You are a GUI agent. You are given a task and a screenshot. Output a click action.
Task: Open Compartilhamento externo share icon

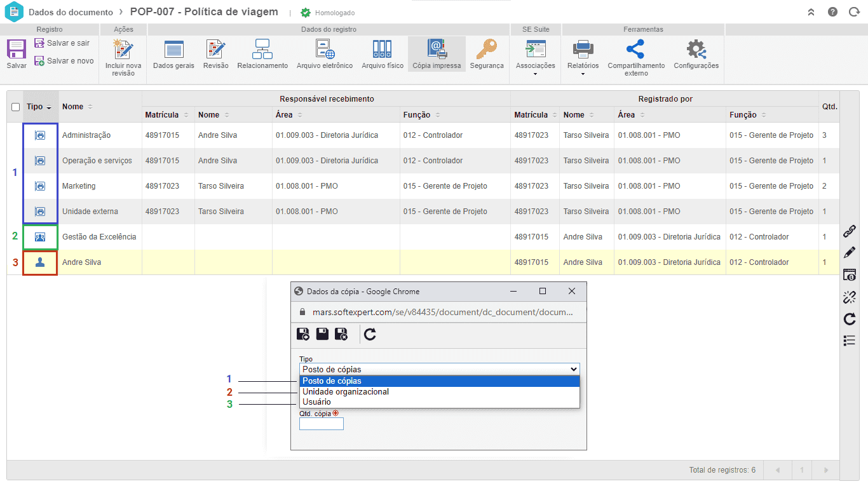click(x=635, y=50)
